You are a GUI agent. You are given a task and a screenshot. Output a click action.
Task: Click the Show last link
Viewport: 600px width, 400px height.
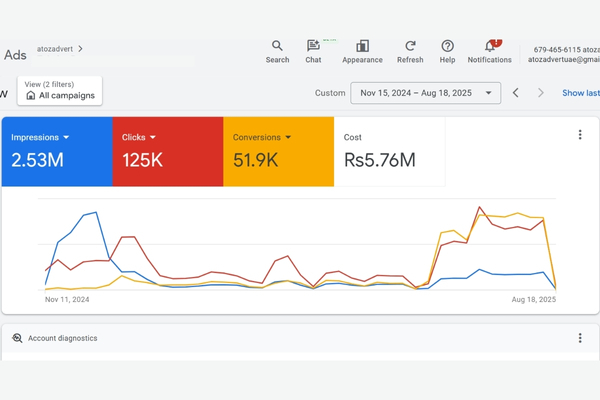pos(580,93)
